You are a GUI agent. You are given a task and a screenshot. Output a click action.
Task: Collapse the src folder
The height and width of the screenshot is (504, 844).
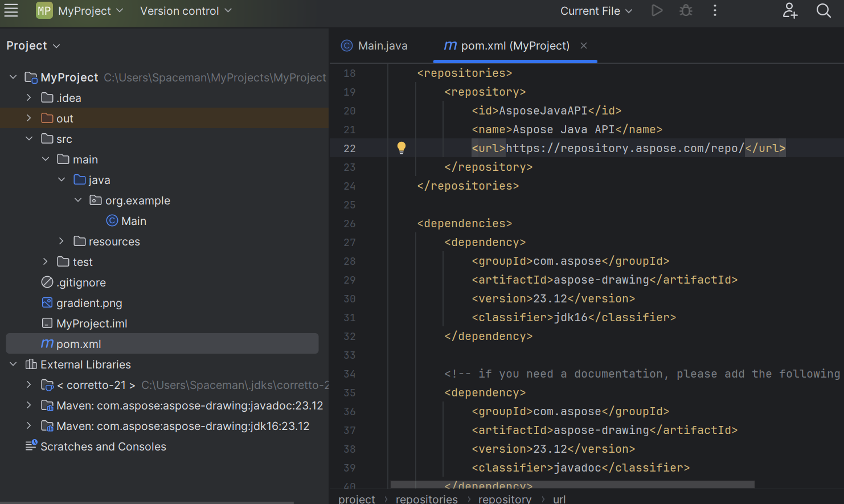click(x=29, y=138)
